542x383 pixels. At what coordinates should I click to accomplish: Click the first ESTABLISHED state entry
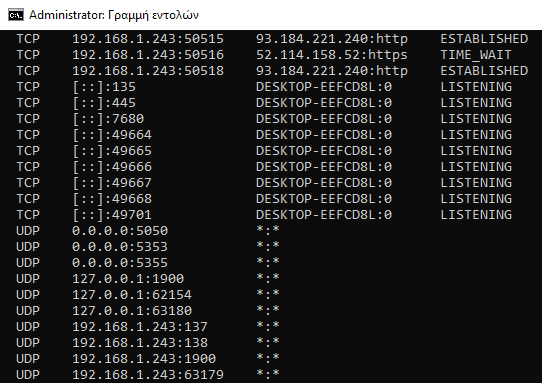(x=484, y=39)
